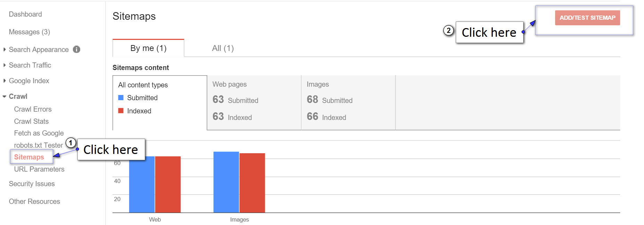This screenshot has height=225, width=644.
Task: Expand the Search Appearance section arrow
Action: [x=5, y=50]
